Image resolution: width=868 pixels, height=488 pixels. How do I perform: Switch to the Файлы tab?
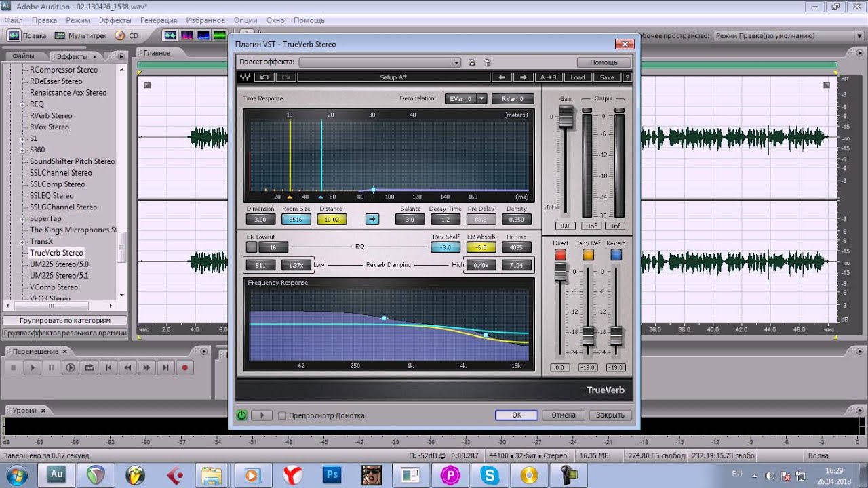click(23, 56)
